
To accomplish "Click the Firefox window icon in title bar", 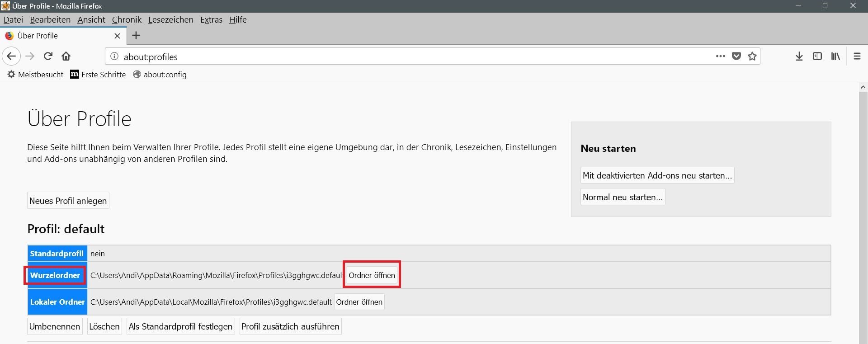I will 5,6.
